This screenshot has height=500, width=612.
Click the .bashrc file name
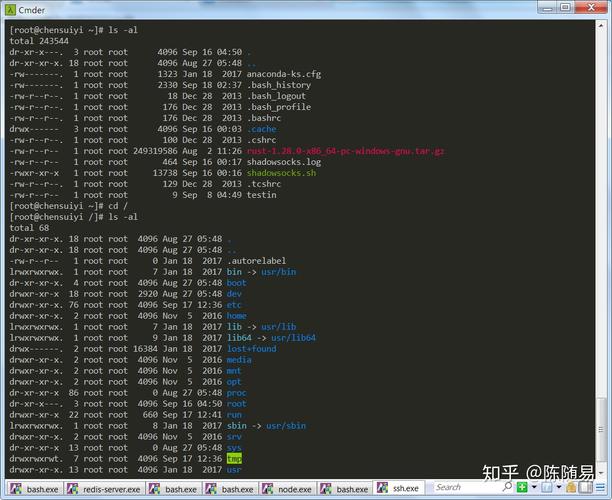pyautogui.click(x=264, y=118)
